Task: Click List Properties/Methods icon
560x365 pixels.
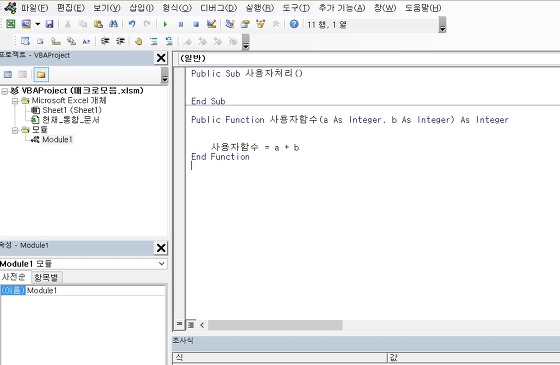Action: (25, 41)
